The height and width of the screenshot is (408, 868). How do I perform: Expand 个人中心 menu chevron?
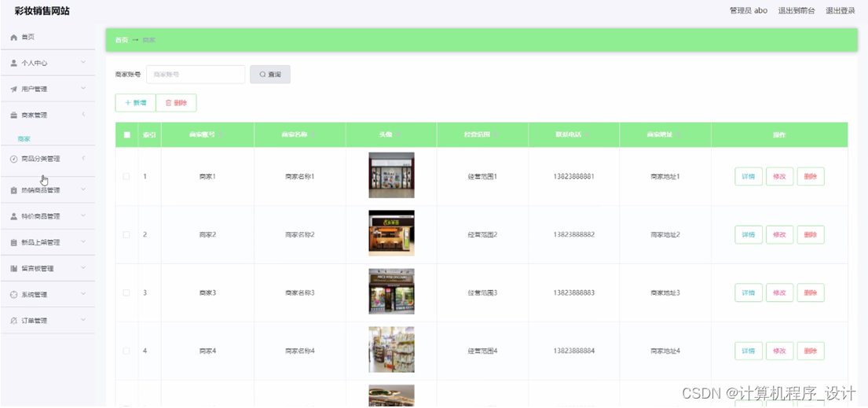click(x=83, y=62)
